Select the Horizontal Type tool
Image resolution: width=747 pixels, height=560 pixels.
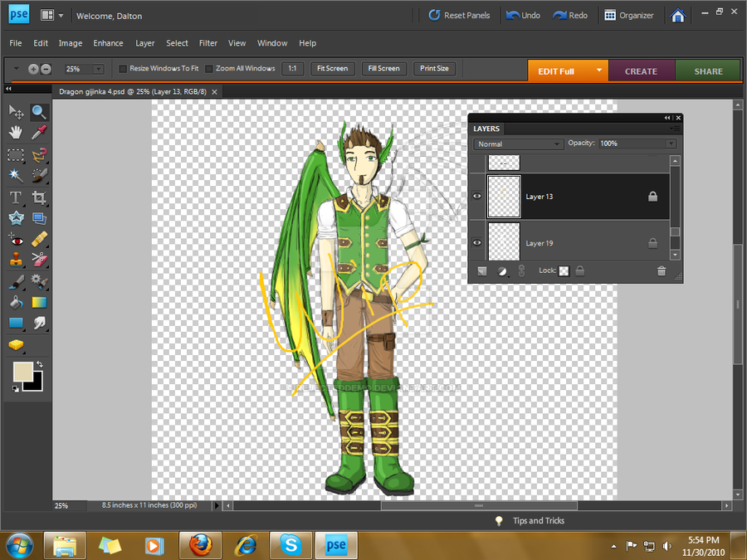(x=16, y=197)
